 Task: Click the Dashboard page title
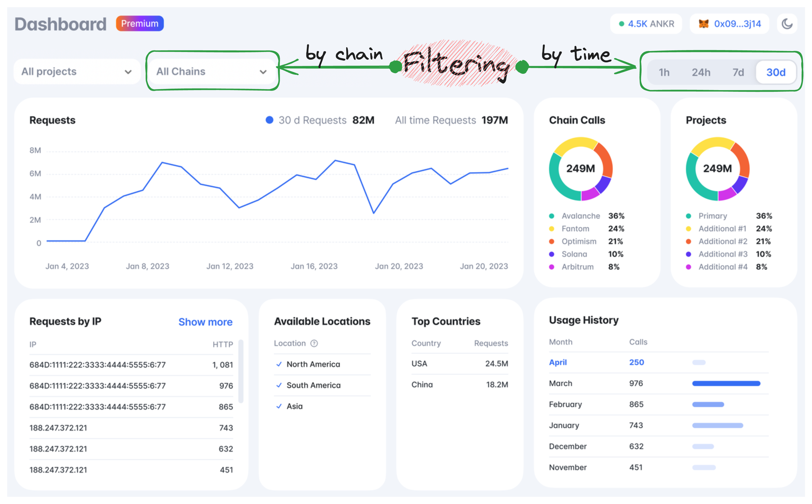(x=60, y=24)
